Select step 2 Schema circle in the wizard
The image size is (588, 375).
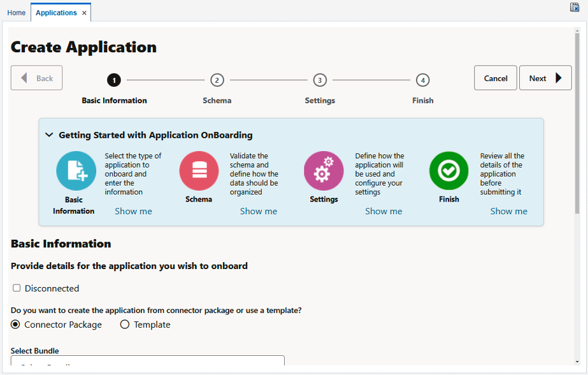[217, 80]
